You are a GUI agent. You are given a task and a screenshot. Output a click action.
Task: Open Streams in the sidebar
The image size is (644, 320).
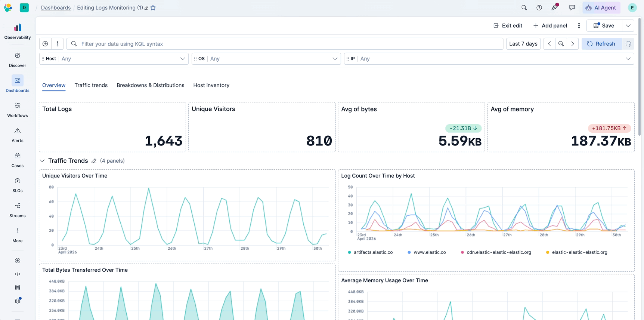[x=18, y=210]
